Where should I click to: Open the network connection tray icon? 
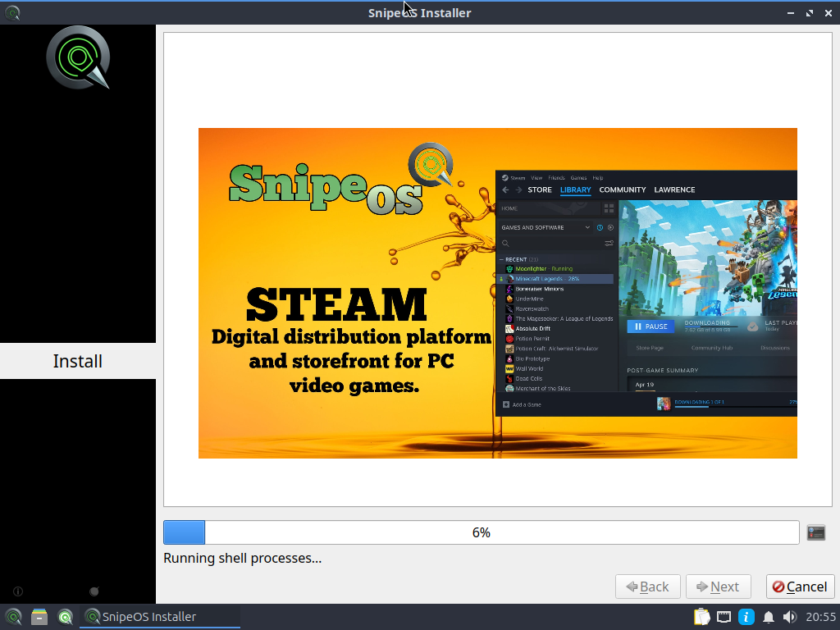[x=724, y=617]
